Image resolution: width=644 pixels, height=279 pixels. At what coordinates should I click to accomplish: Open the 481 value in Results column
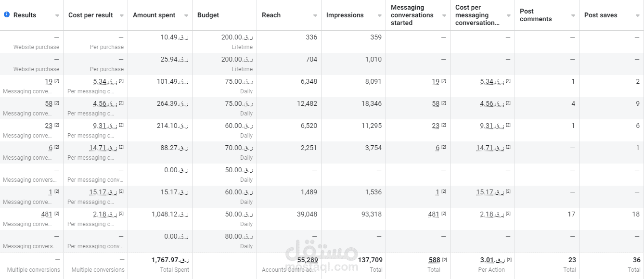point(47,215)
